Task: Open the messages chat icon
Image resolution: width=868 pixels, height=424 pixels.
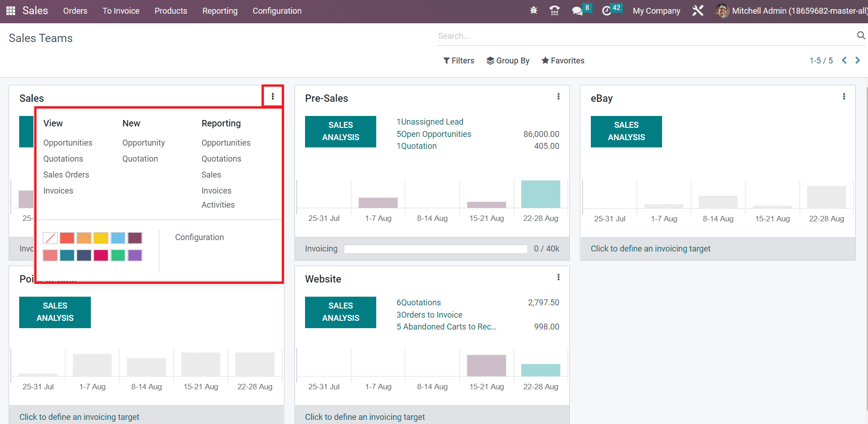Action: click(x=577, y=10)
